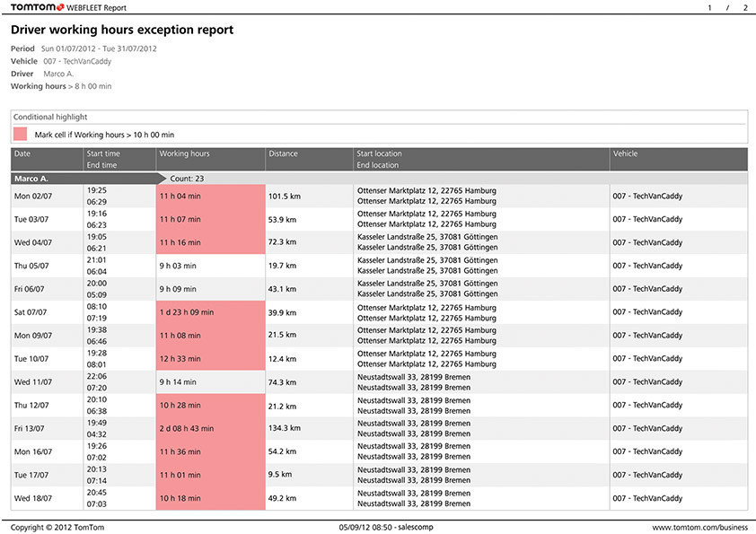Image resolution: width=756 pixels, height=534 pixels.
Task: Click the Vehicle column header
Action: [x=628, y=153]
